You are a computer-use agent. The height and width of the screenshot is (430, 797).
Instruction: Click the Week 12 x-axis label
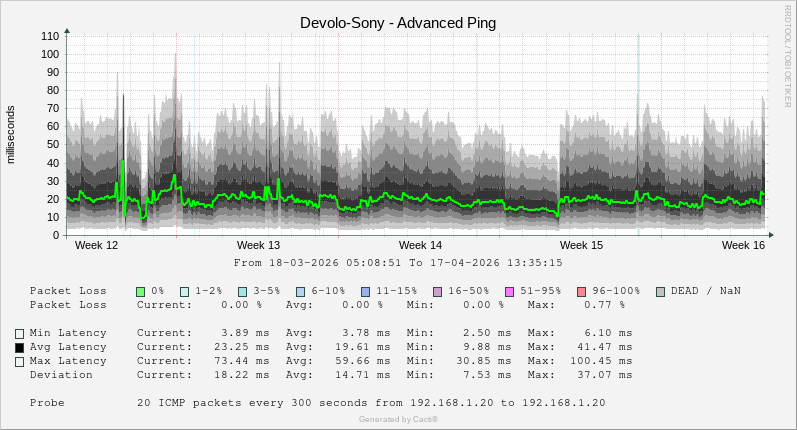(x=97, y=245)
